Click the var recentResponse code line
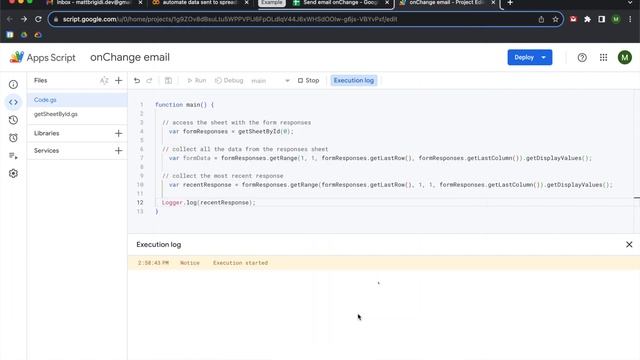Viewport: 640px width, 360px height. tap(390, 185)
